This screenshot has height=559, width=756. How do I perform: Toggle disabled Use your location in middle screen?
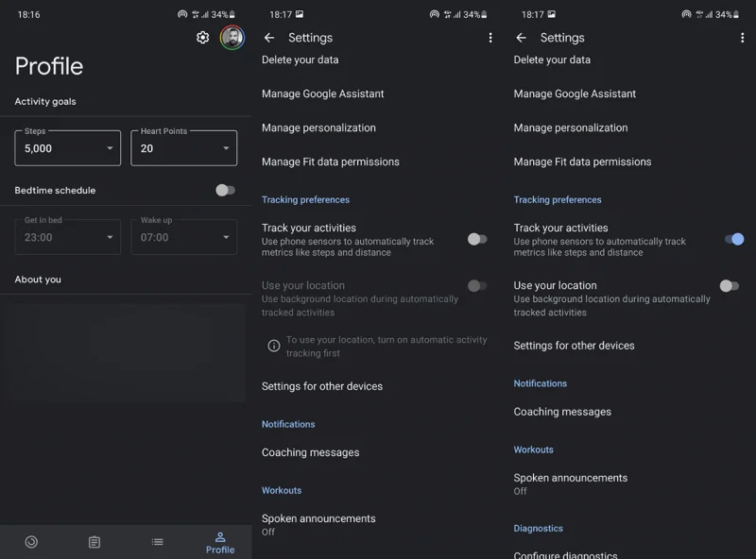coord(477,286)
